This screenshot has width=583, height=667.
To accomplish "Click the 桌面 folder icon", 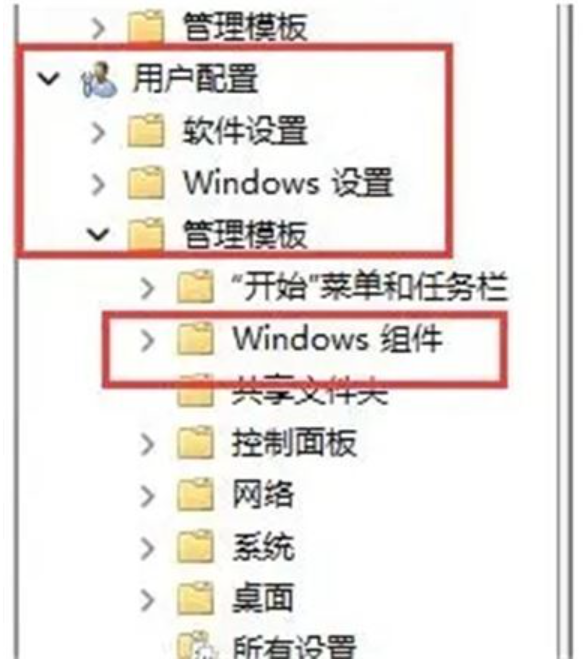I will click(195, 599).
